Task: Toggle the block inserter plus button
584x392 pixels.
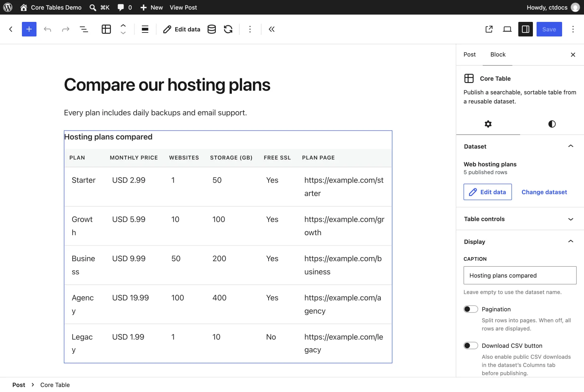Action: [29, 29]
